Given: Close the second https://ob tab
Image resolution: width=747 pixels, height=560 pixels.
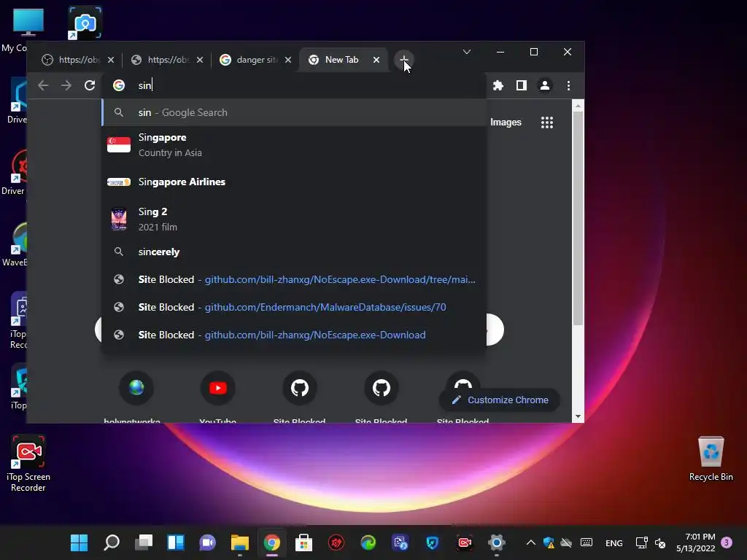Looking at the screenshot, I should pos(200,60).
